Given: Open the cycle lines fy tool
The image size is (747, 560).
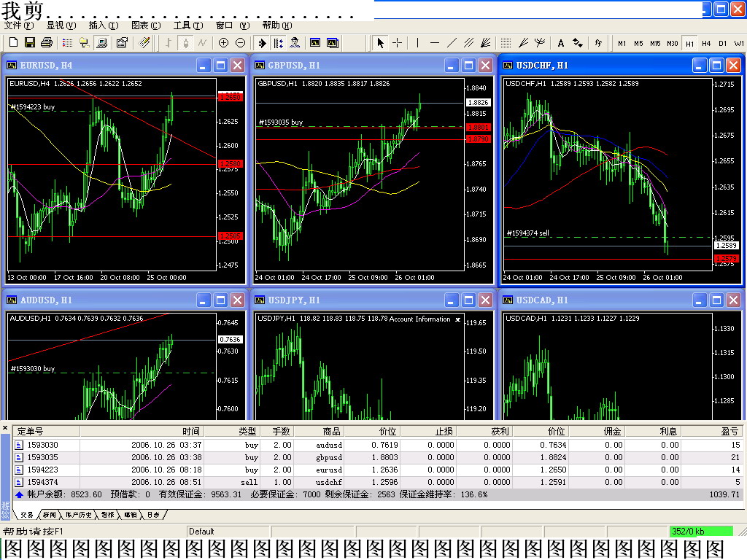Looking at the screenshot, I should (x=598, y=43).
